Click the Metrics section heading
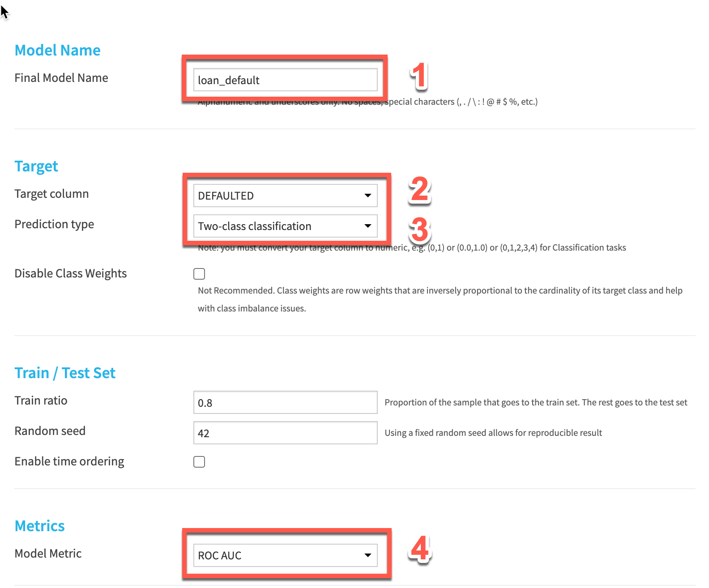 click(40, 526)
